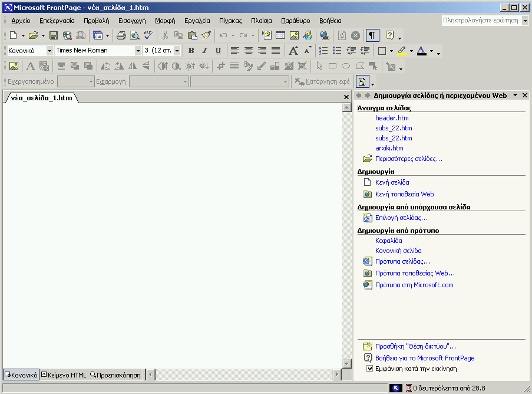The image size is (532, 394).
Task: Toggle Italic formatting
Action: (x=204, y=51)
